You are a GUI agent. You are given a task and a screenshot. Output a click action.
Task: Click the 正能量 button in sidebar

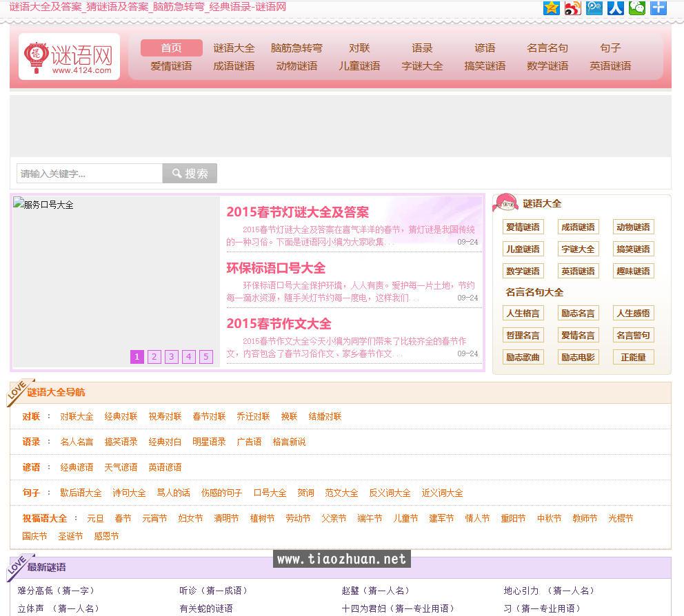point(633,357)
